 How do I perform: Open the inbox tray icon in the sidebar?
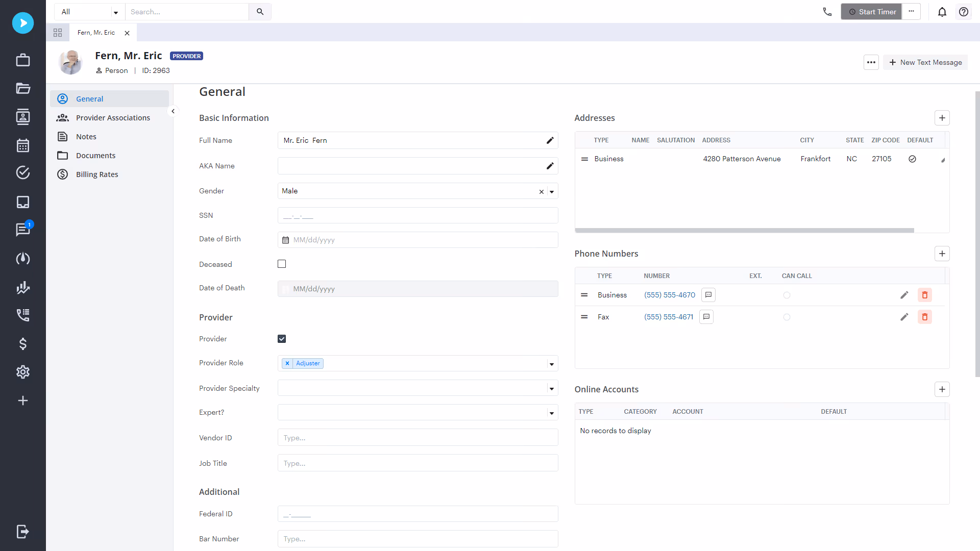coord(23,202)
